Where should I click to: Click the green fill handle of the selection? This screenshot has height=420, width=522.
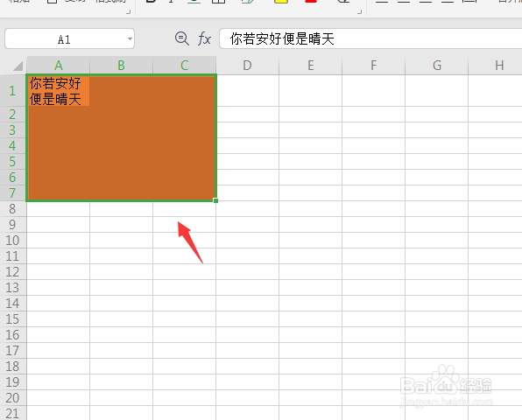tap(215, 200)
